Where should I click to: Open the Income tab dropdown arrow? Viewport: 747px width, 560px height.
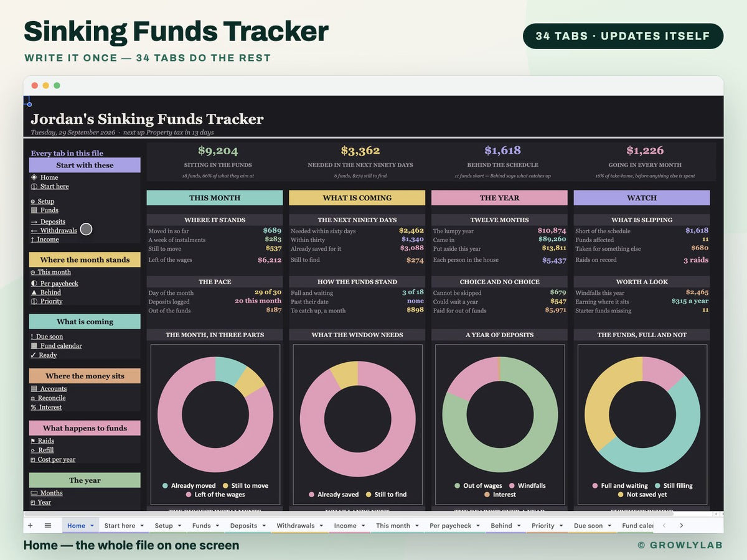point(364,526)
